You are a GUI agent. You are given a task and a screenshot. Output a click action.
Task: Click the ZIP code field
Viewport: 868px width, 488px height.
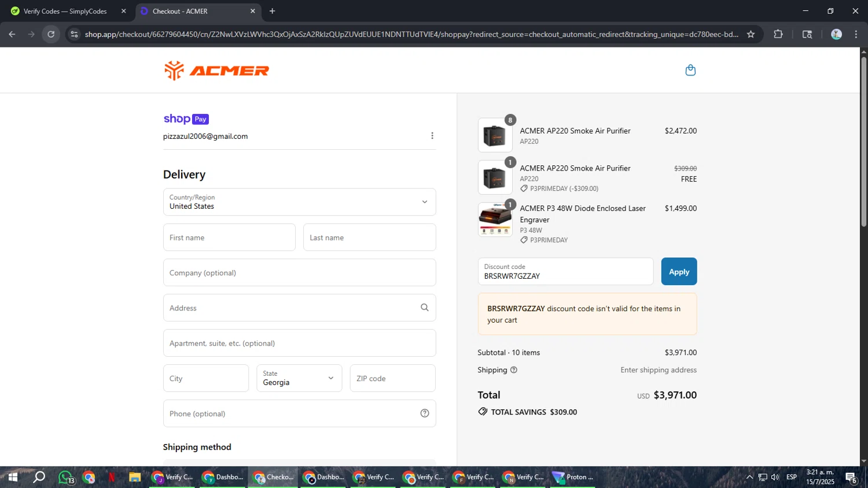click(x=392, y=378)
